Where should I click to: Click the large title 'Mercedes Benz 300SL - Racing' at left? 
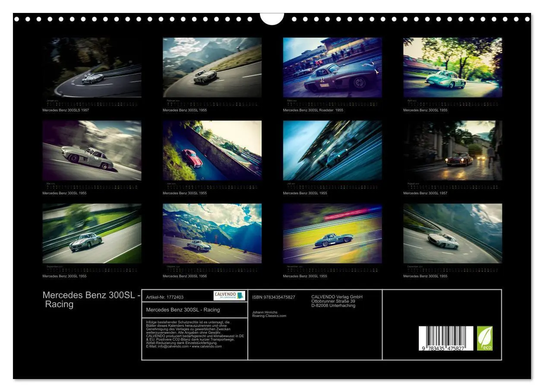coord(91,300)
